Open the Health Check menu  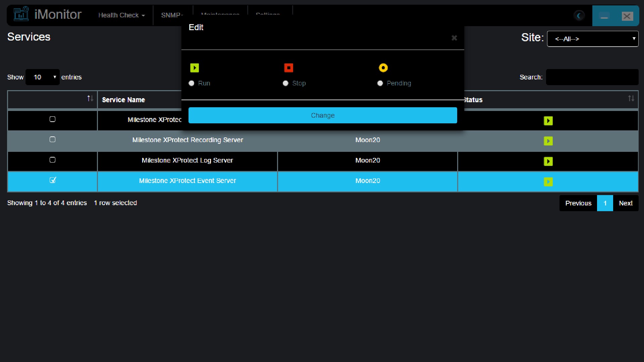(x=121, y=15)
